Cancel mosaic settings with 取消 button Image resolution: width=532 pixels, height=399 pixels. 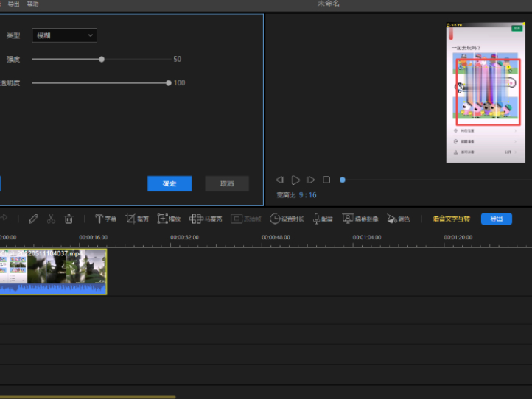click(x=227, y=183)
